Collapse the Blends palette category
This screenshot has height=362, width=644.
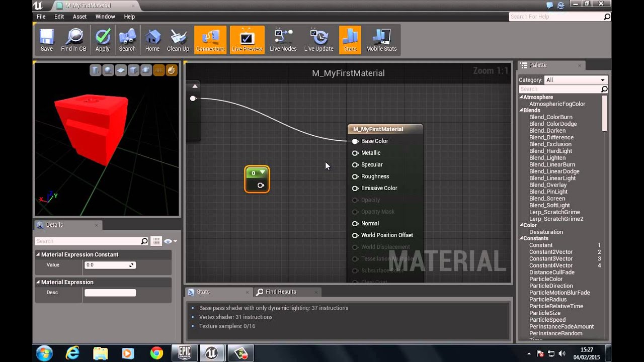point(521,110)
